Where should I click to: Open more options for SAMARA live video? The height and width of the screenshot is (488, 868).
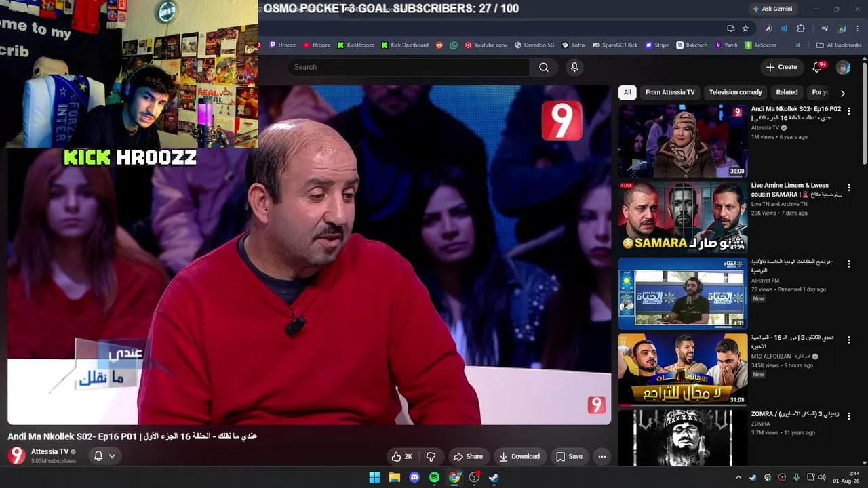[848, 188]
